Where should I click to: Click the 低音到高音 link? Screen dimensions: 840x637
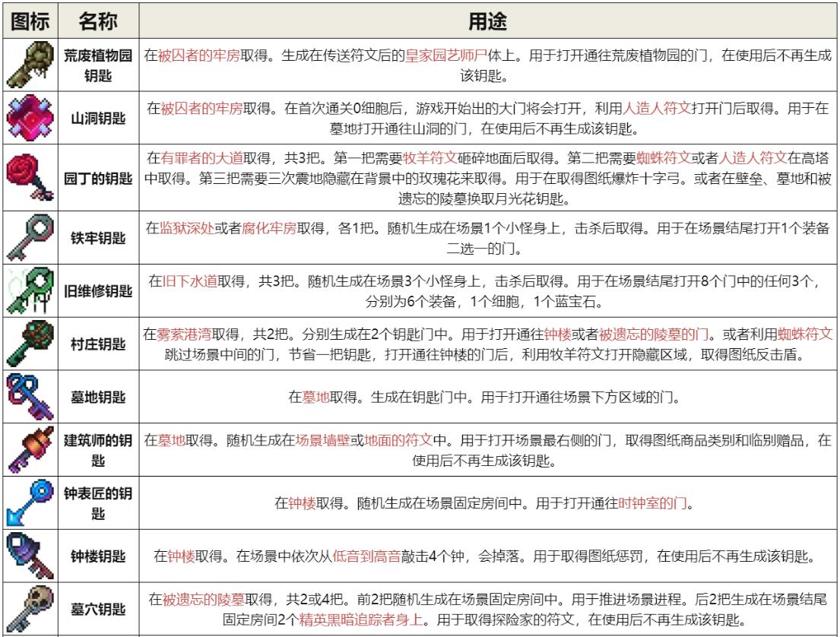[x=367, y=556]
